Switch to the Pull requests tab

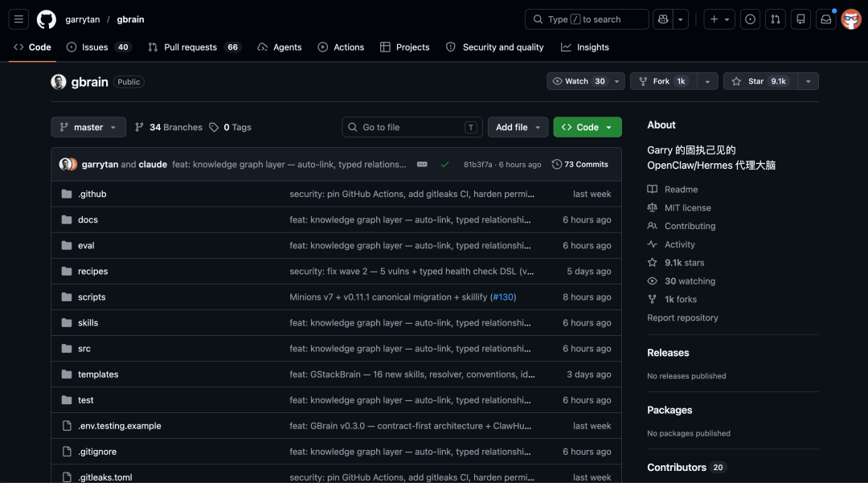(x=190, y=47)
